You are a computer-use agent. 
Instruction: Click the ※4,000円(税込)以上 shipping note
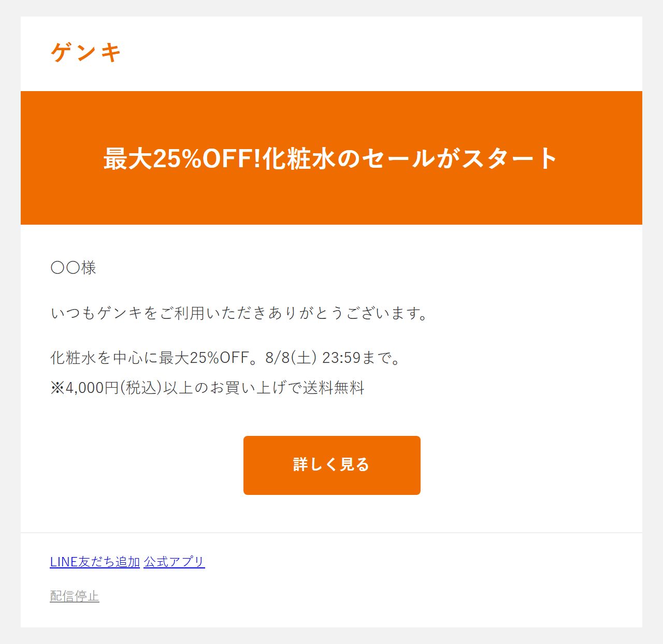(207, 388)
